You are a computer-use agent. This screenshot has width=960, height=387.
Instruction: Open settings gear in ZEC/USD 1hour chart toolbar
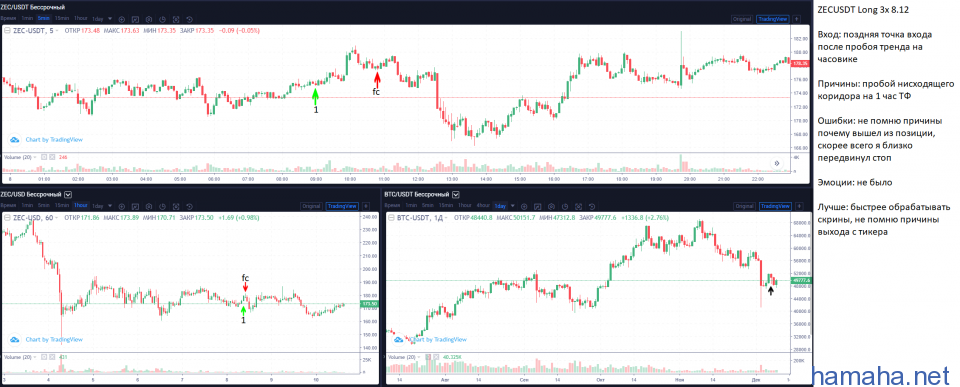pyautogui.click(x=149, y=206)
